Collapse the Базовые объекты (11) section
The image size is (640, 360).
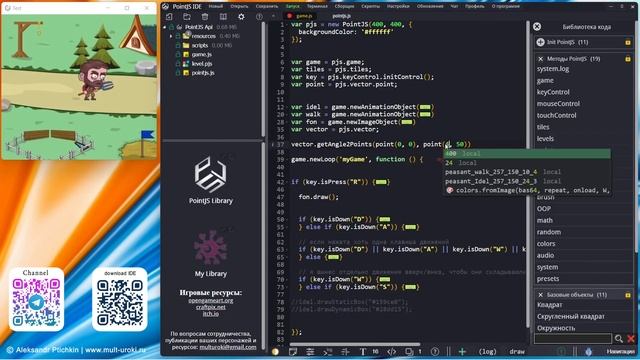click(541, 295)
